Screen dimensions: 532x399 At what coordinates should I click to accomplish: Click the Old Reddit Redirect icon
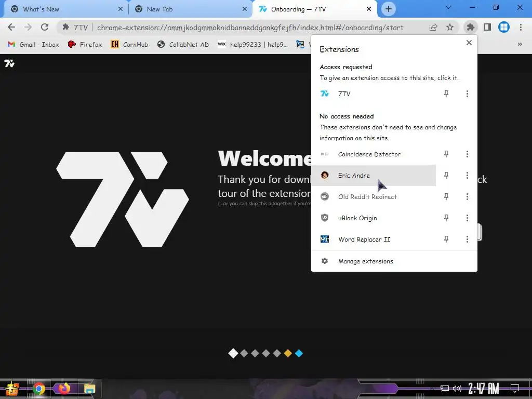pyautogui.click(x=325, y=196)
